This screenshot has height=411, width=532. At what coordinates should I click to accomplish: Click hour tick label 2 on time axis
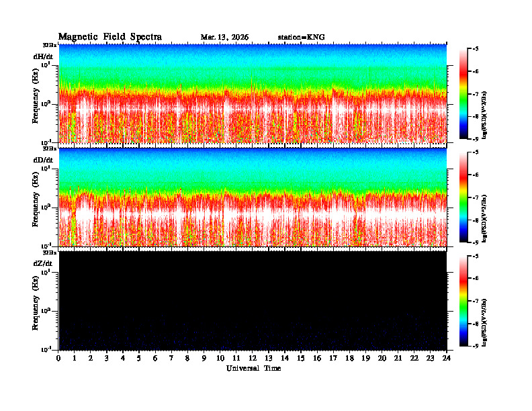[91, 358]
